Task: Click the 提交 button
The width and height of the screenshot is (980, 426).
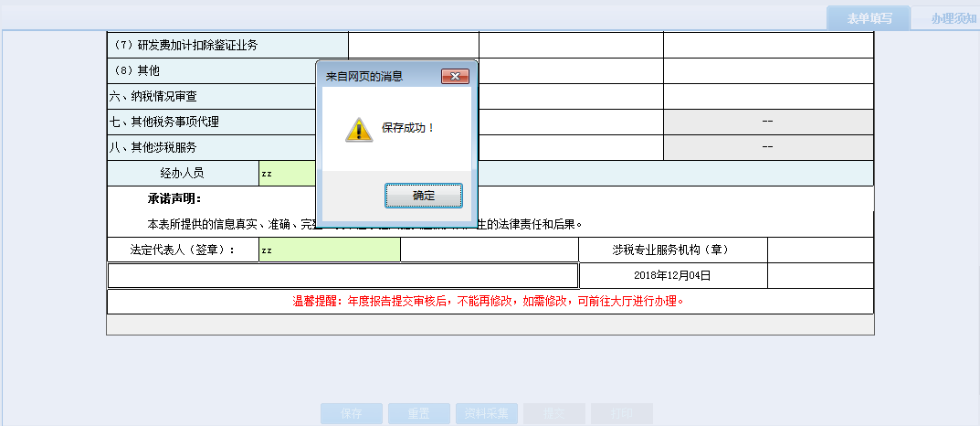Action: [554, 413]
